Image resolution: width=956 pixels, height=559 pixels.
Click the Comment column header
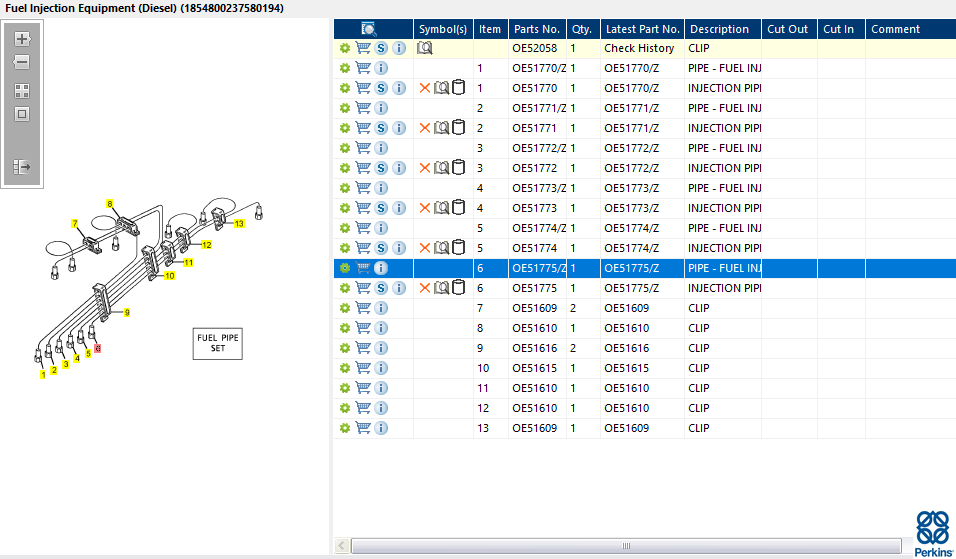click(910, 29)
